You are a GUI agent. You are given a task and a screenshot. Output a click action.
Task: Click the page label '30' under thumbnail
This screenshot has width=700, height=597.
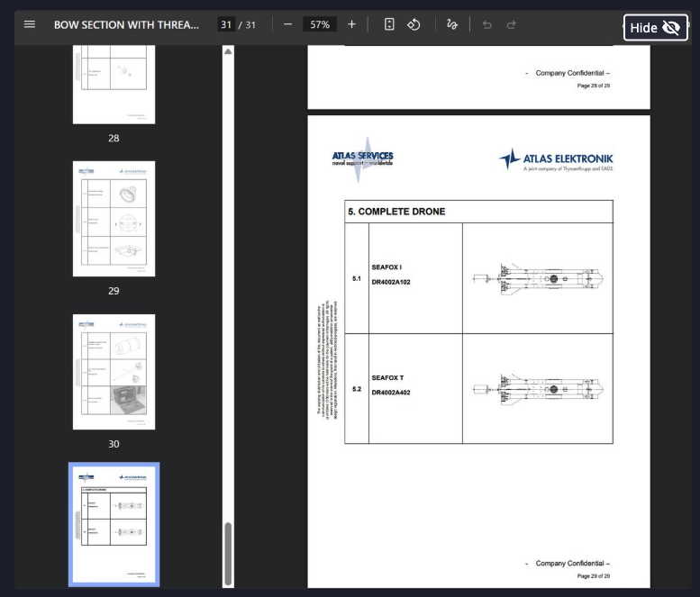coord(114,444)
